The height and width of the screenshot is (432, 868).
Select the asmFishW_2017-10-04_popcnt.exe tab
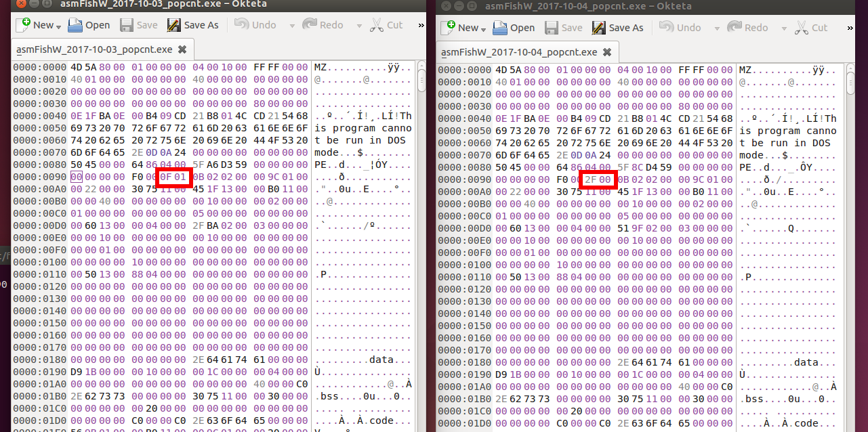coord(519,51)
